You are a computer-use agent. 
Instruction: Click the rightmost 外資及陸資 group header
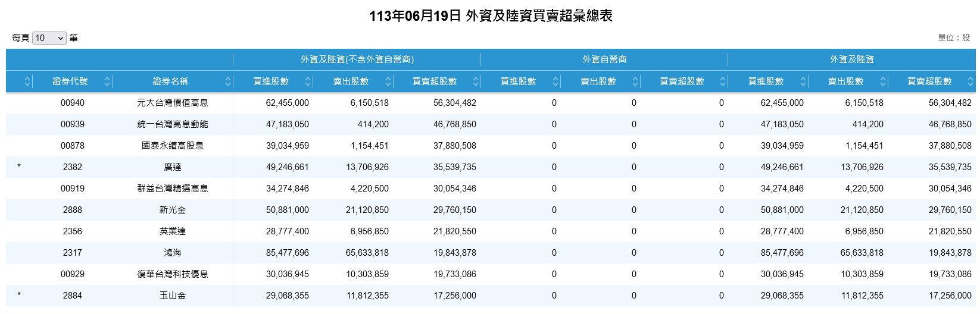pyautogui.click(x=852, y=59)
